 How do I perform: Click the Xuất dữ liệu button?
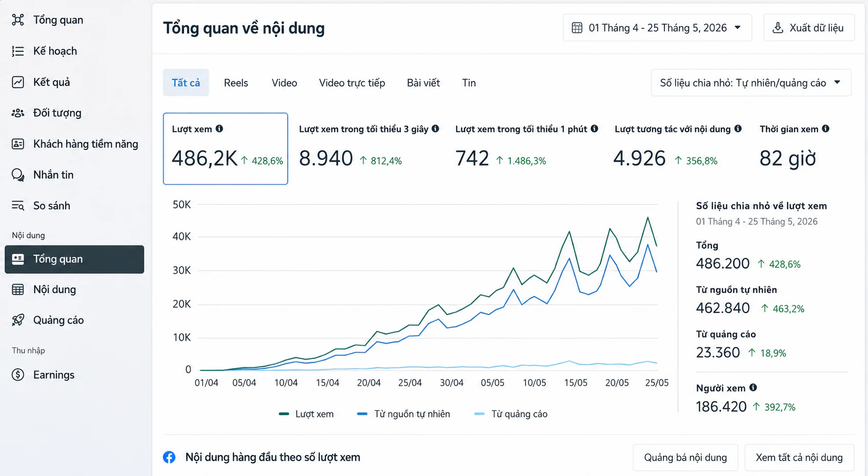tap(809, 28)
